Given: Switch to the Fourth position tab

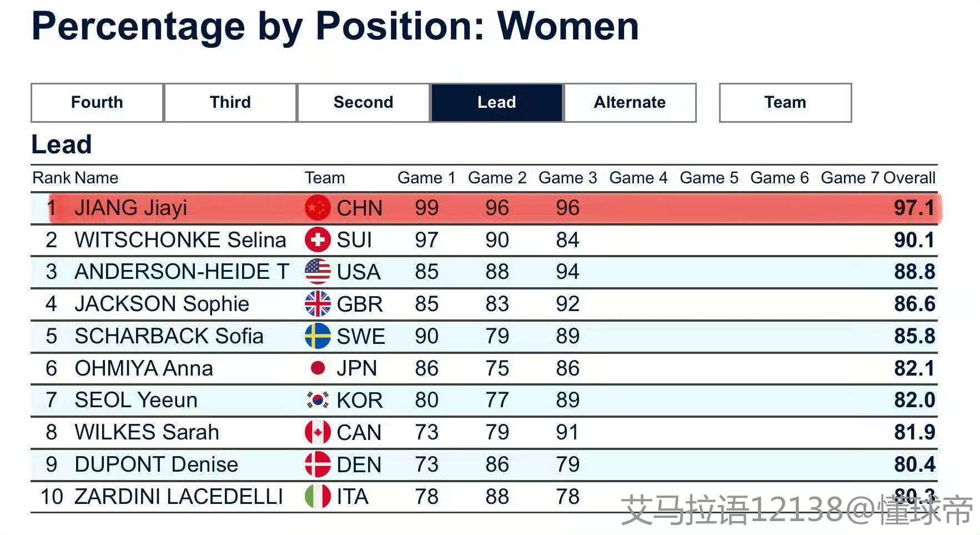Looking at the screenshot, I should click(97, 102).
